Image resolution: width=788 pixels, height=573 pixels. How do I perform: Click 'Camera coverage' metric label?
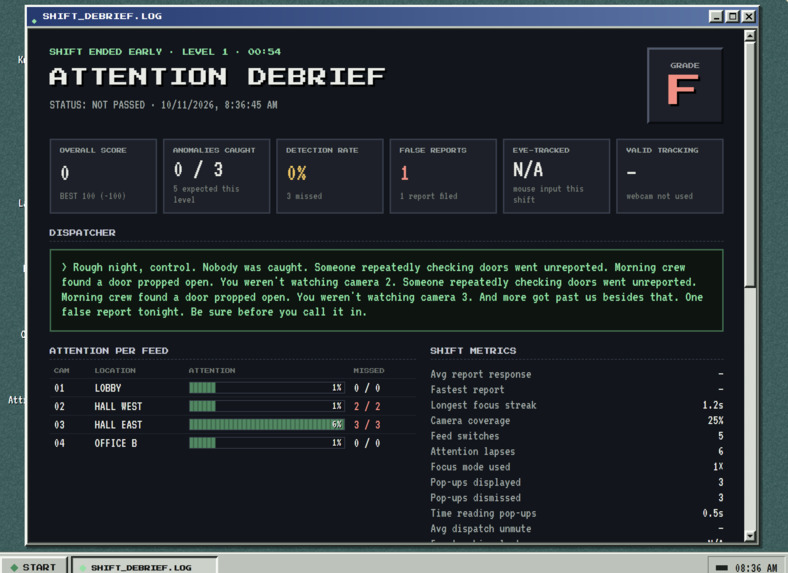(470, 421)
